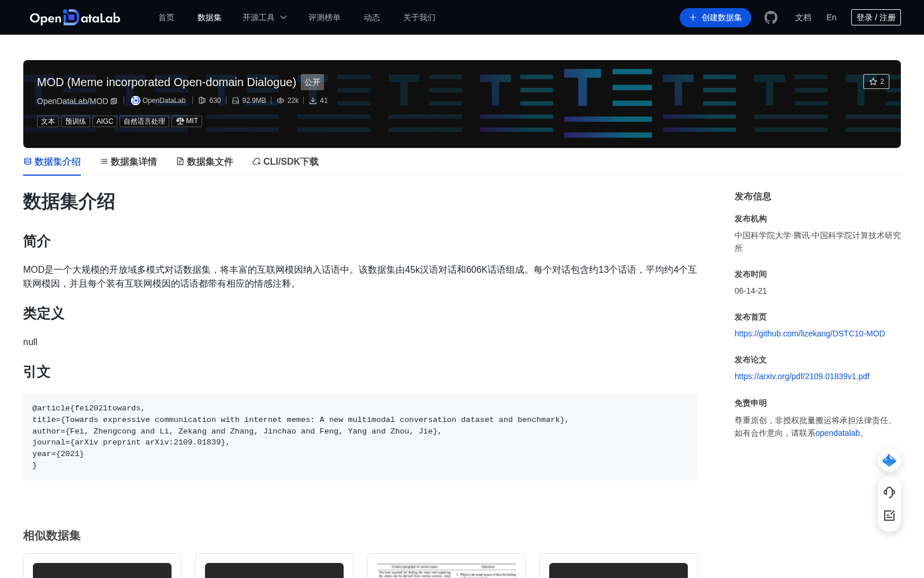The height and width of the screenshot is (578, 924).
Task: Star this dataset with the star button
Action: [x=876, y=81]
